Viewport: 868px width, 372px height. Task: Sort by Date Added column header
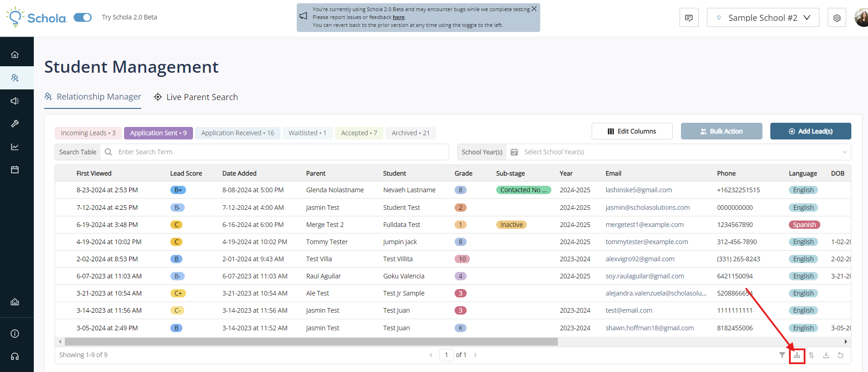239,173
